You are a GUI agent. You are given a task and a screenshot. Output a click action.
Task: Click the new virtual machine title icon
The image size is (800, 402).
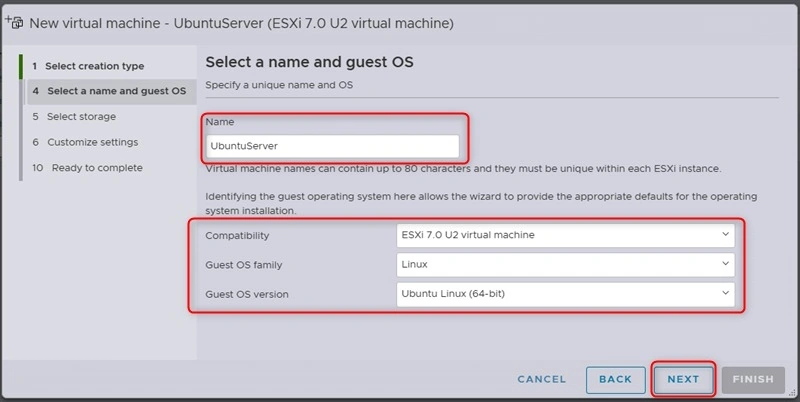click(x=14, y=22)
